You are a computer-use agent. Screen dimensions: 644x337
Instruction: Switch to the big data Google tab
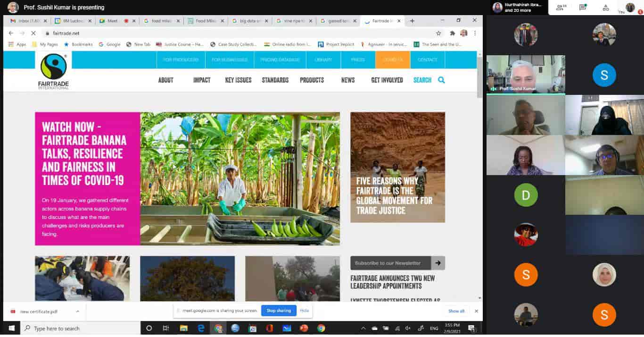tap(250, 21)
